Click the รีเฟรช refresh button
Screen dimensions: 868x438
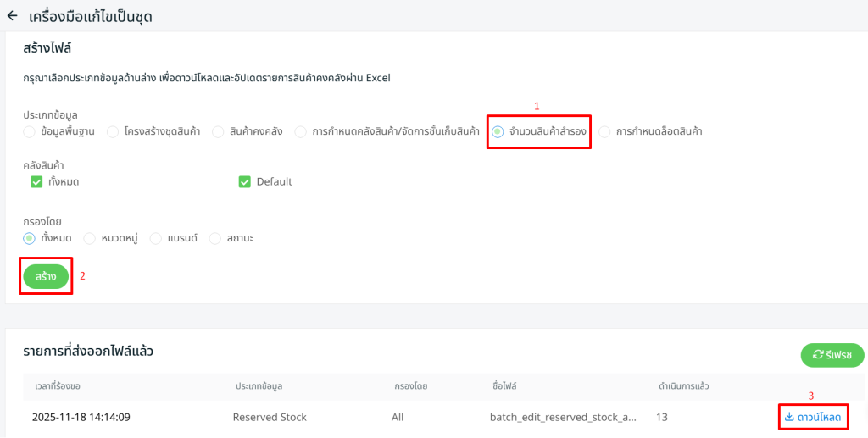[x=832, y=355]
